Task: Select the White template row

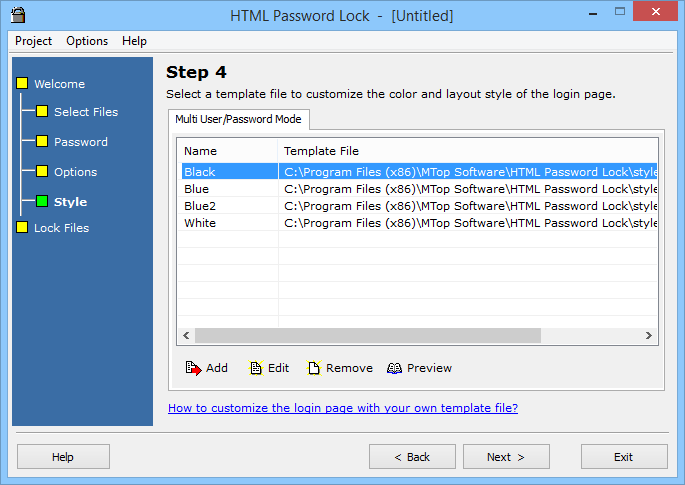Action: (419, 223)
